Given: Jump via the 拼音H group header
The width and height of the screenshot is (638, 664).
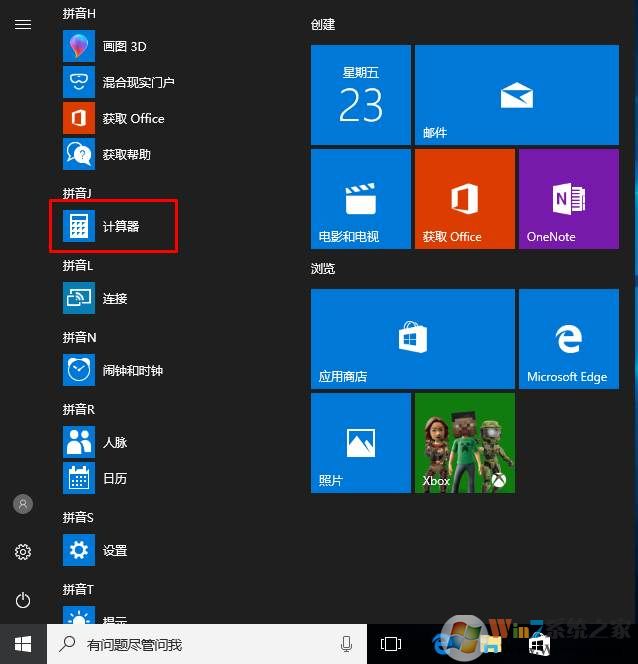Looking at the screenshot, I should click(79, 14).
